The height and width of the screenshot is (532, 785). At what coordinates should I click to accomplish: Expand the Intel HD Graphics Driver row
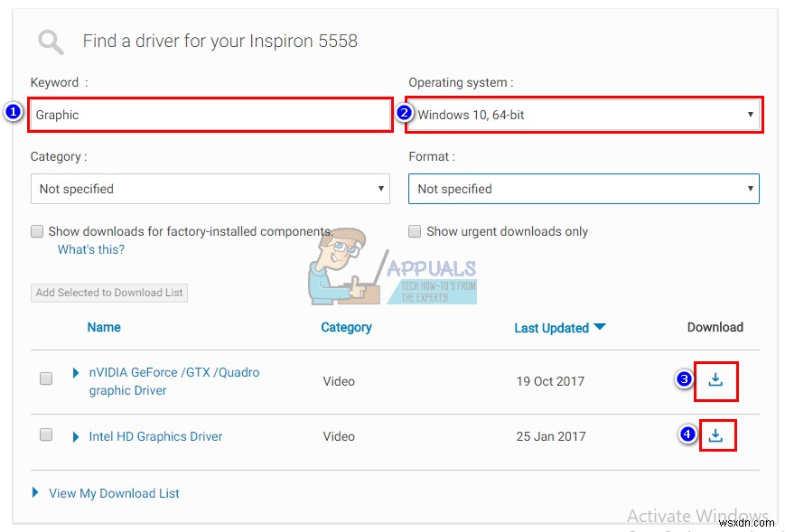click(76, 437)
